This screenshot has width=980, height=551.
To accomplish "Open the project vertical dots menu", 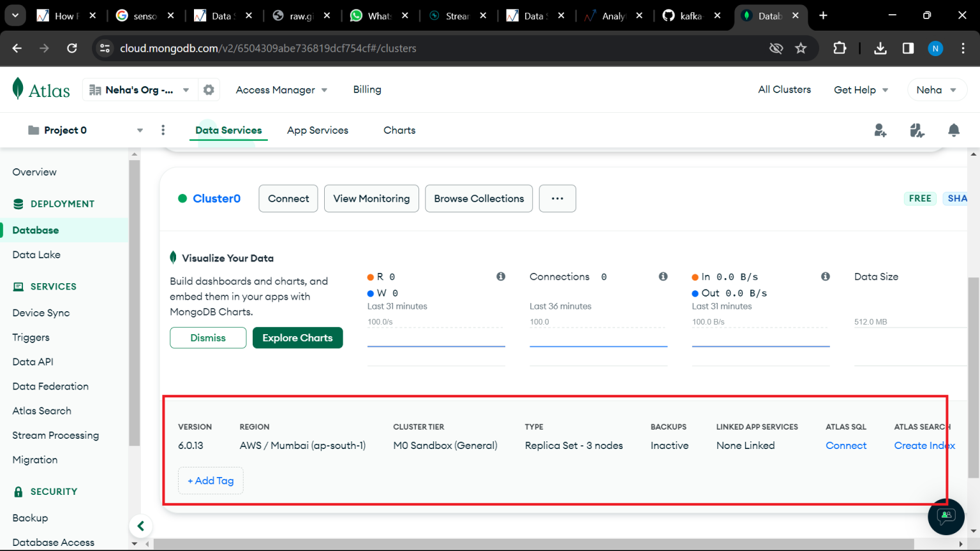I will (163, 130).
